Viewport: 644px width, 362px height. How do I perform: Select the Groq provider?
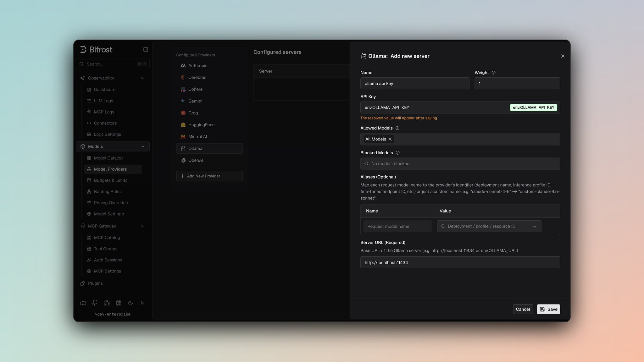[x=209, y=113]
